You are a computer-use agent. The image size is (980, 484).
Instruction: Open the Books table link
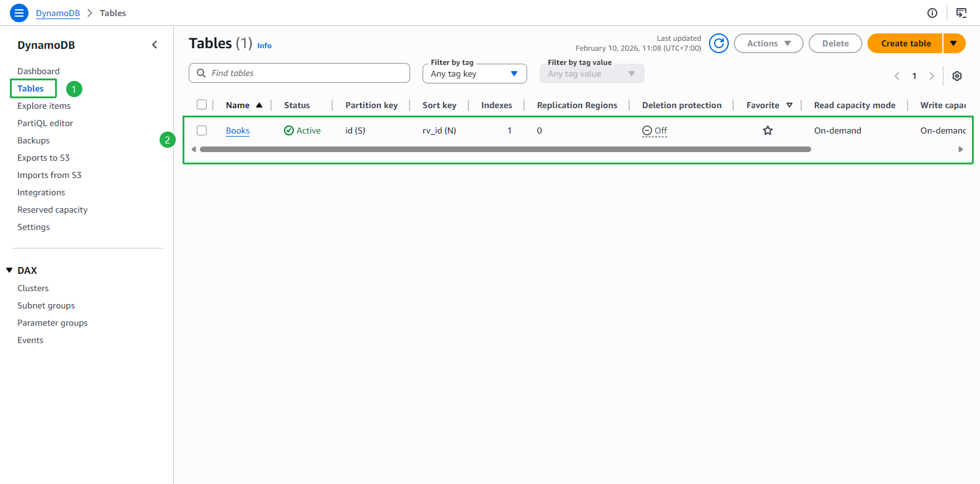pyautogui.click(x=238, y=130)
